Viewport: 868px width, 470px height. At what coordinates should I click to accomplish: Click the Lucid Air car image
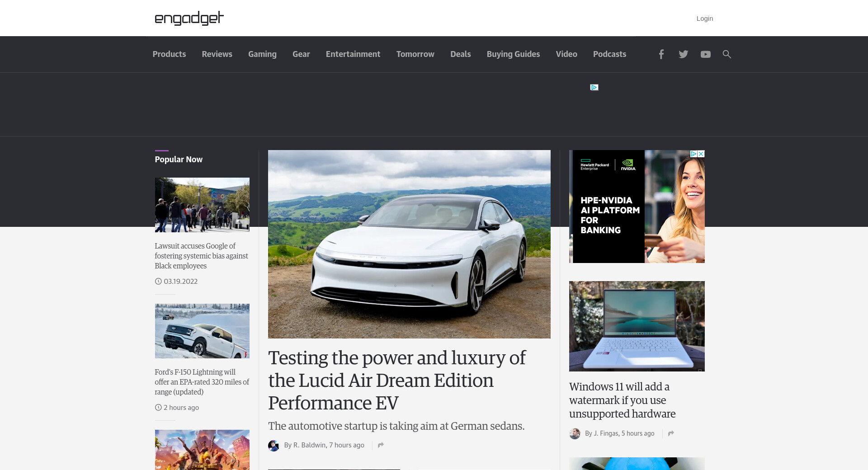[x=409, y=244]
